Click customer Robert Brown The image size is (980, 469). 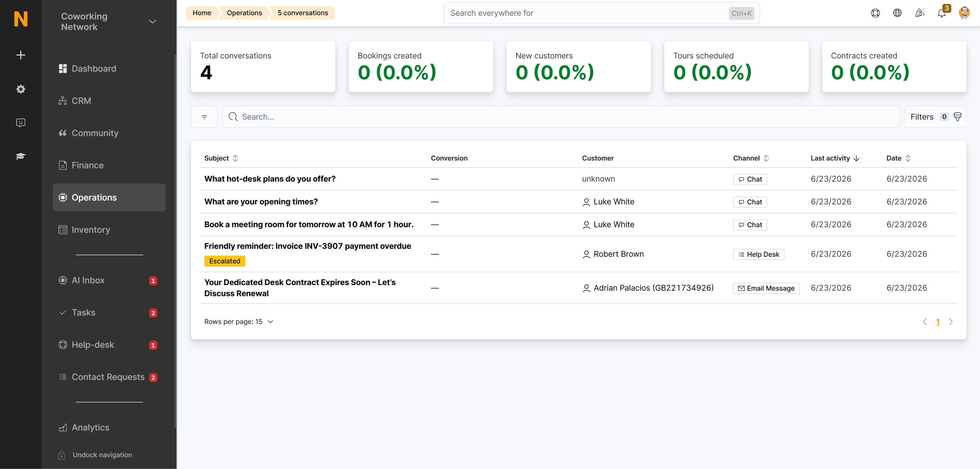click(619, 254)
